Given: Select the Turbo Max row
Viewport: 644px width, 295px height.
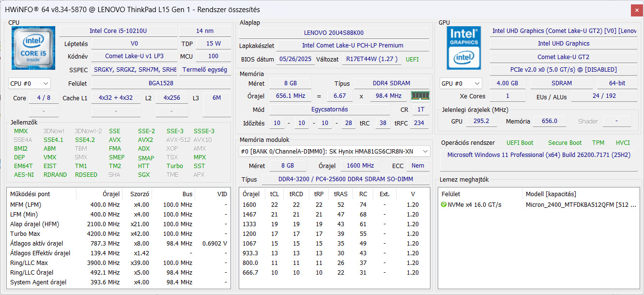Looking at the screenshot, I should coord(119,234).
